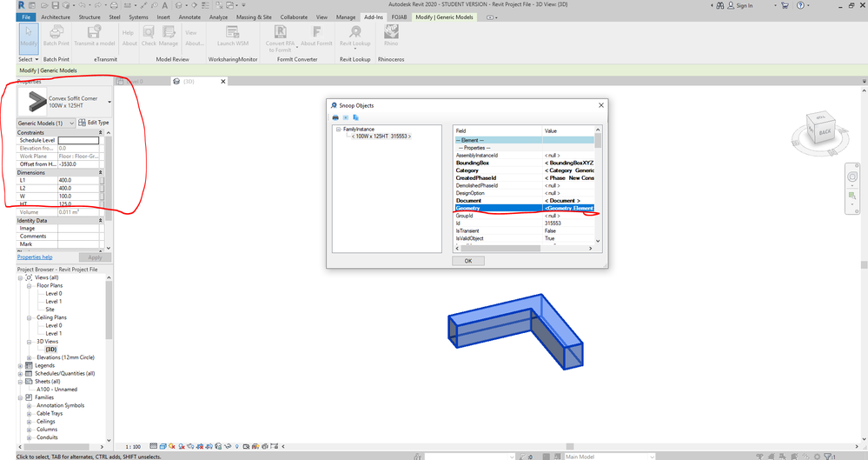Select the Text tool (A) in quick access toolbar
Screen dimensions: 868x460
click(x=164, y=5)
